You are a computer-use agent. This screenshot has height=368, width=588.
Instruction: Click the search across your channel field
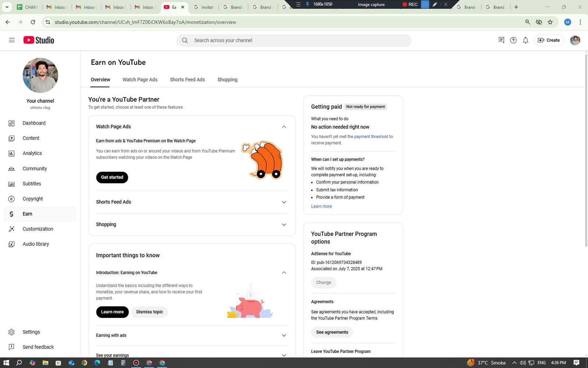[x=294, y=40]
